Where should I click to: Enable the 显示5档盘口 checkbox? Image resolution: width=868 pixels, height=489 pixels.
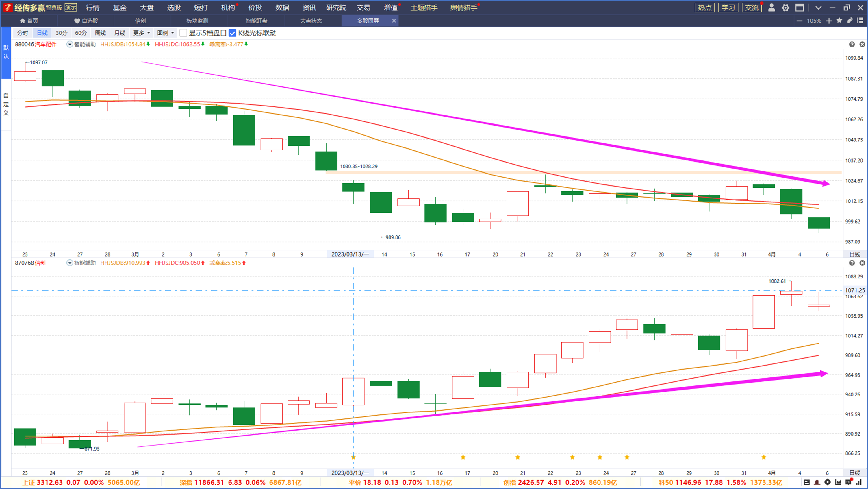(x=183, y=33)
